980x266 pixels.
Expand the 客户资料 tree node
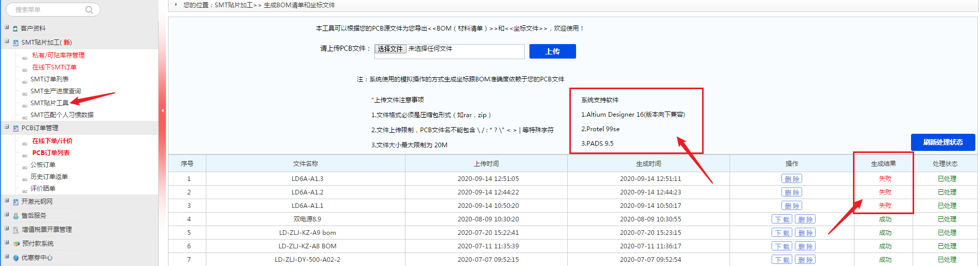tap(7, 27)
